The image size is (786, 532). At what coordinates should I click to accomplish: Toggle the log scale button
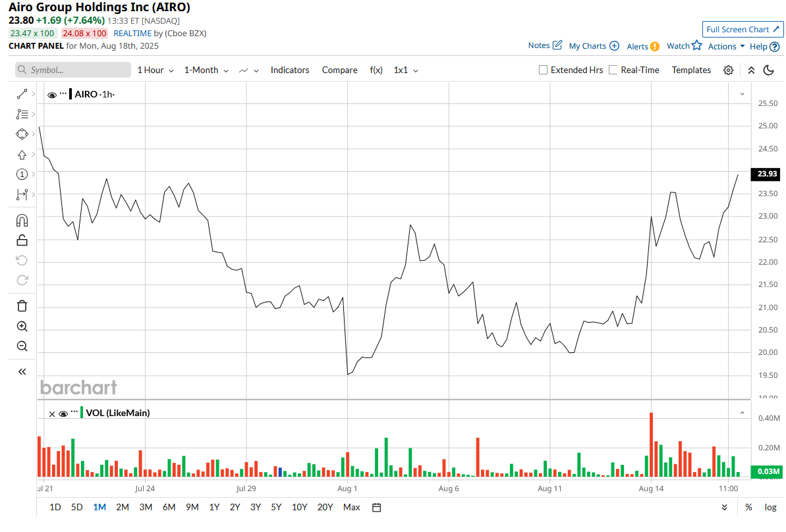(x=770, y=508)
